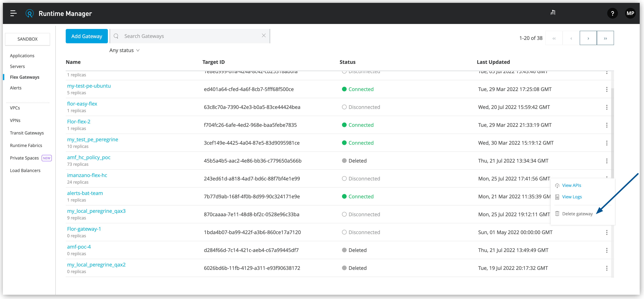
Task: Open Alerts in the sidebar
Action: 16,88
